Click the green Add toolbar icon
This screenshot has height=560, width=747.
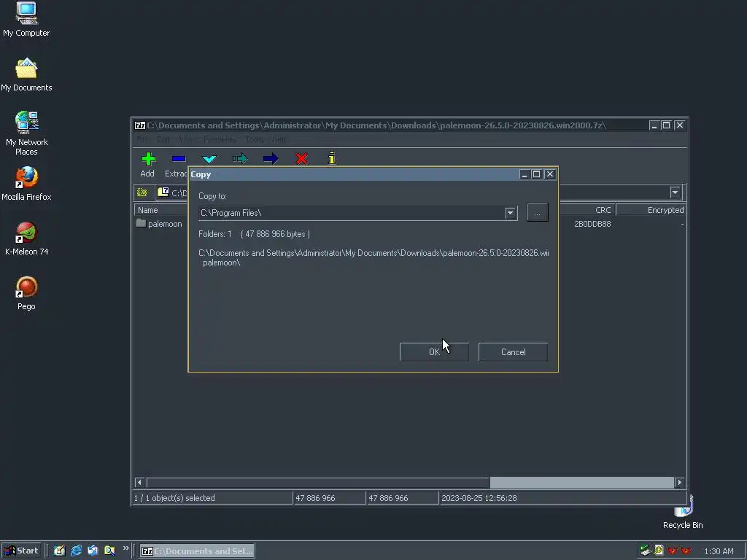pos(148,158)
